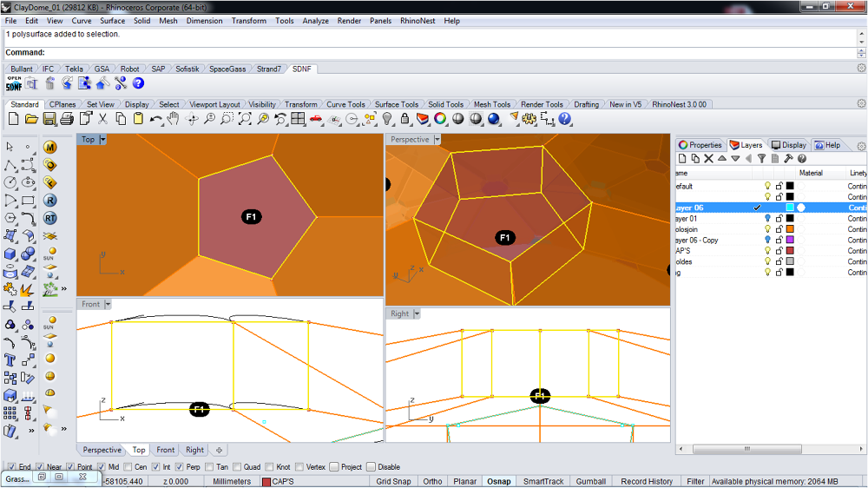Screen dimensions: 868x488
Task: Click the orange color swatch of closjoin layer
Action: [790, 229]
